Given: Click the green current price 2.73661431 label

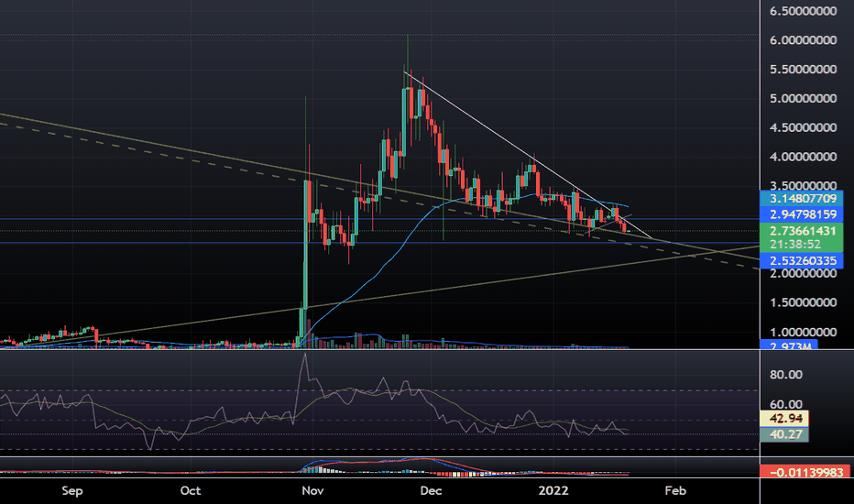Looking at the screenshot, I should [801, 231].
